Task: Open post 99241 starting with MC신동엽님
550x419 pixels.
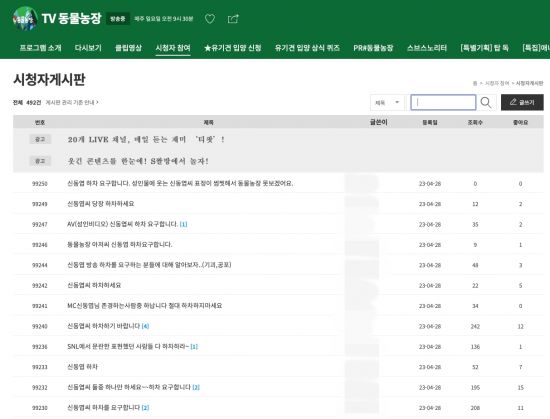Action: (x=145, y=305)
